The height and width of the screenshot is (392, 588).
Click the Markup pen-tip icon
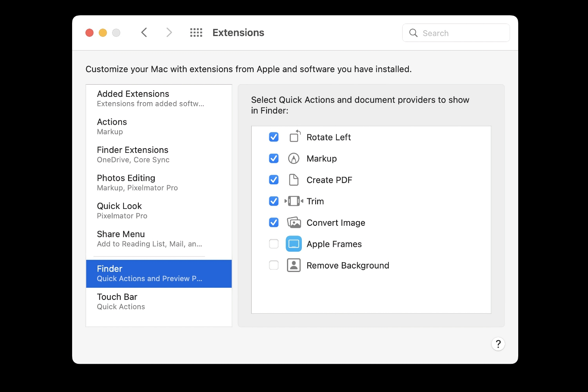pyautogui.click(x=294, y=158)
